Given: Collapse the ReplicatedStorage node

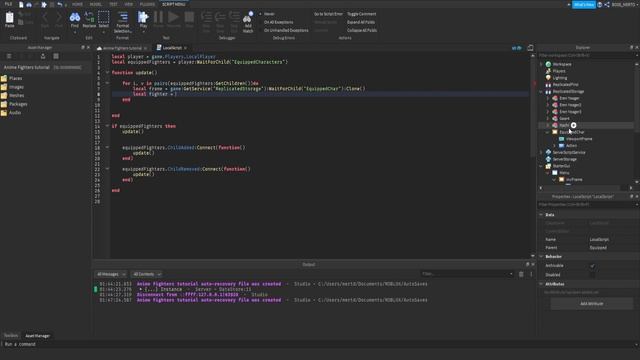Looking at the screenshot, I should click(x=541, y=91).
